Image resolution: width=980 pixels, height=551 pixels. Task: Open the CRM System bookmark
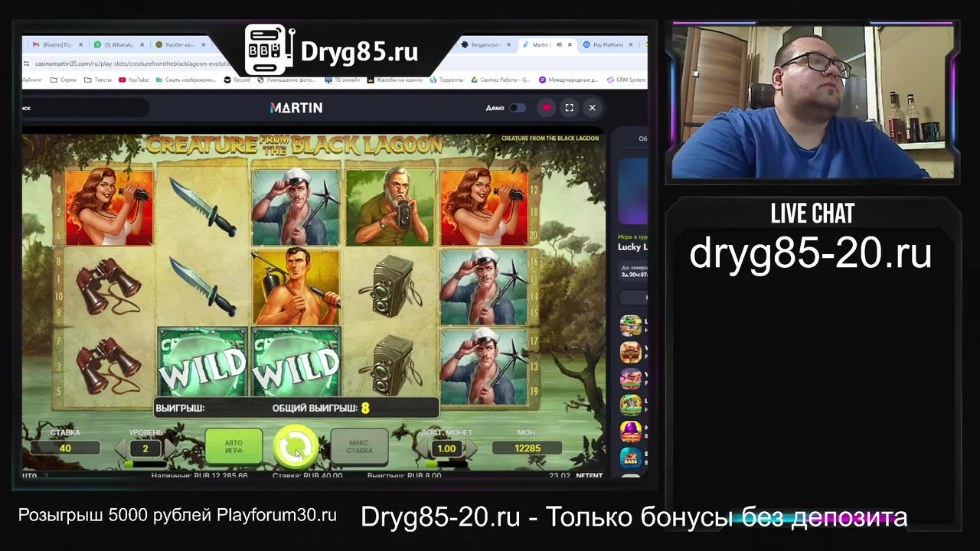coord(627,80)
